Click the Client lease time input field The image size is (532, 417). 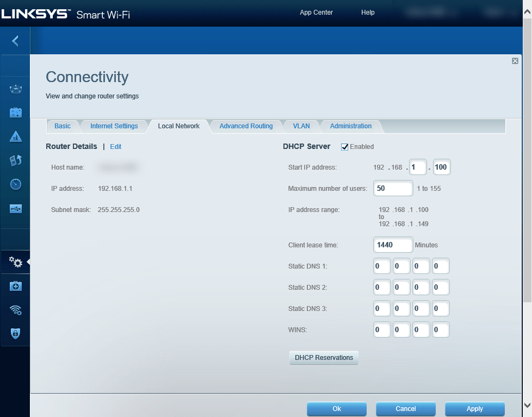click(x=393, y=245)
